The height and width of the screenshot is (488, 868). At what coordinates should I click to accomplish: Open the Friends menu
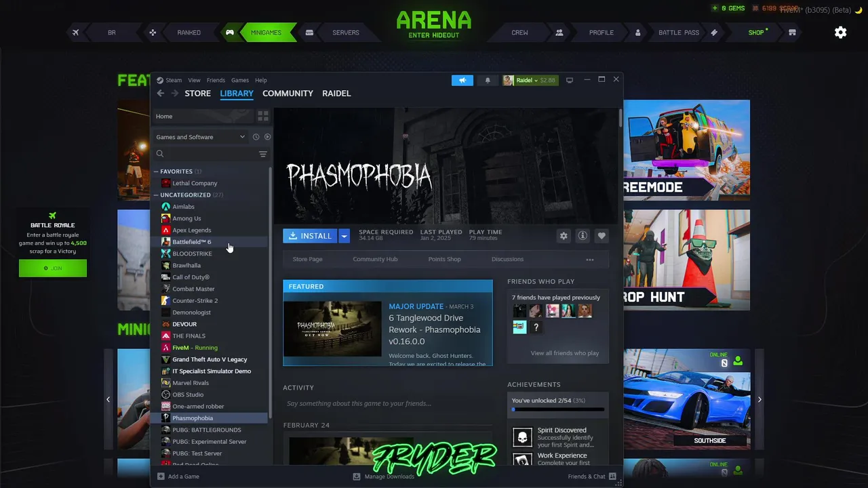pos(216,80)
